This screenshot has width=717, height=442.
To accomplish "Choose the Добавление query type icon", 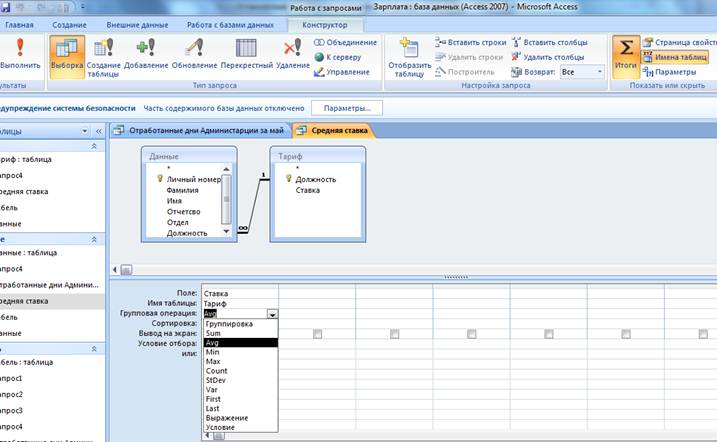I will [x=146, y=54].
